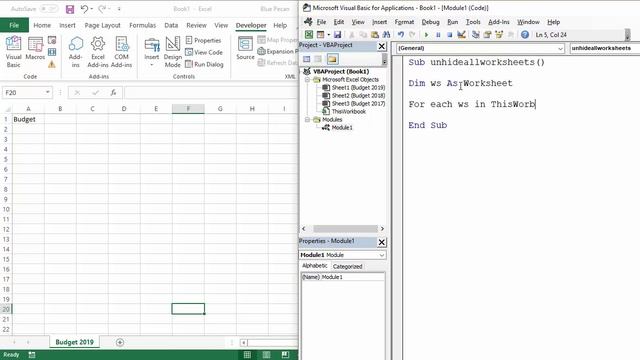Screen dimensions: 640x360
Task: Click the Break pause icon in VBA
Action: (x=438, y=35)
